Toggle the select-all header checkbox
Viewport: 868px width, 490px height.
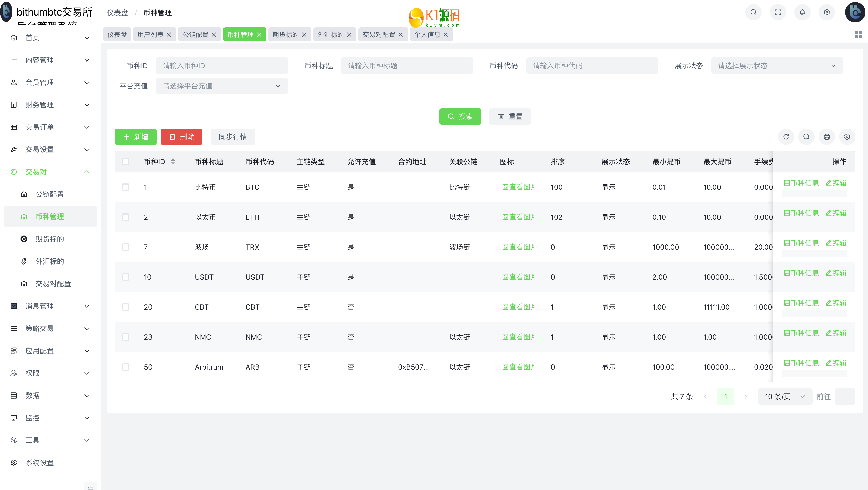(126, 162)
